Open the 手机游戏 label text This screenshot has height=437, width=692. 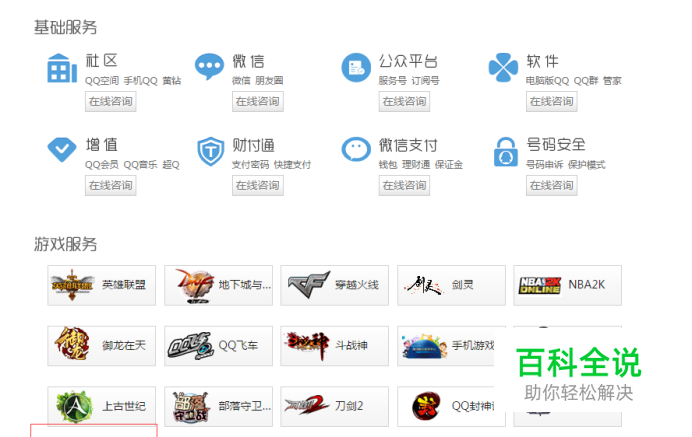[x=473, y=345]
